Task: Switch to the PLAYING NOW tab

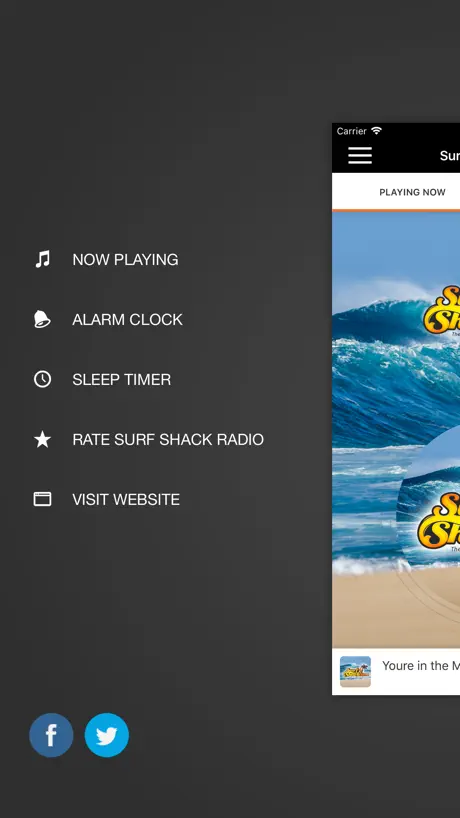Action: pos(412,193)
